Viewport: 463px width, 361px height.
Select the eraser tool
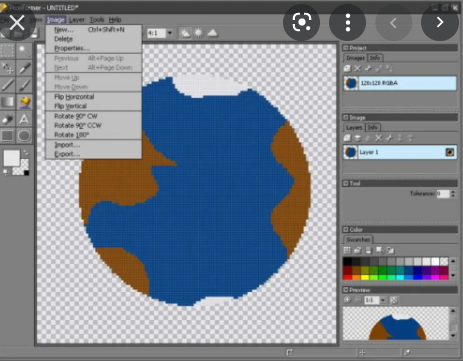7,119
